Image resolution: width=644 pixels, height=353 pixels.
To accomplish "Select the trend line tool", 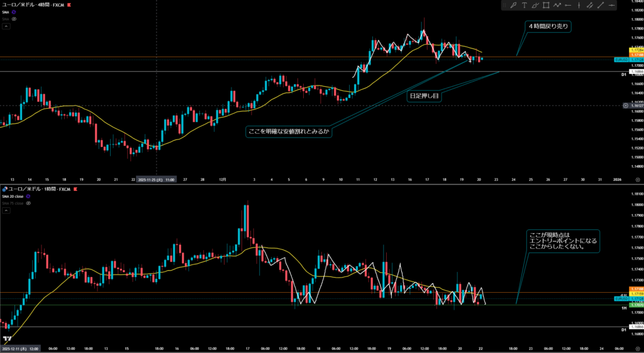I will [600, 6].
